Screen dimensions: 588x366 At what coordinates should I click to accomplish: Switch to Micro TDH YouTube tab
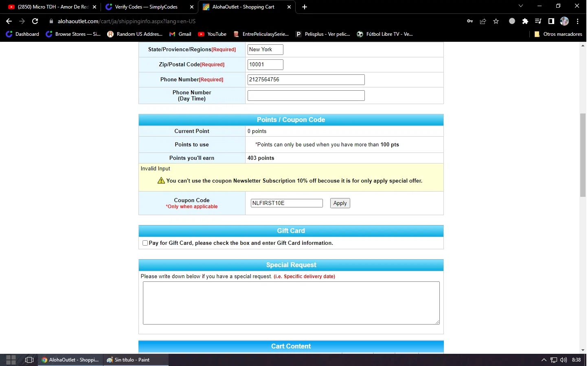point(52,7)
